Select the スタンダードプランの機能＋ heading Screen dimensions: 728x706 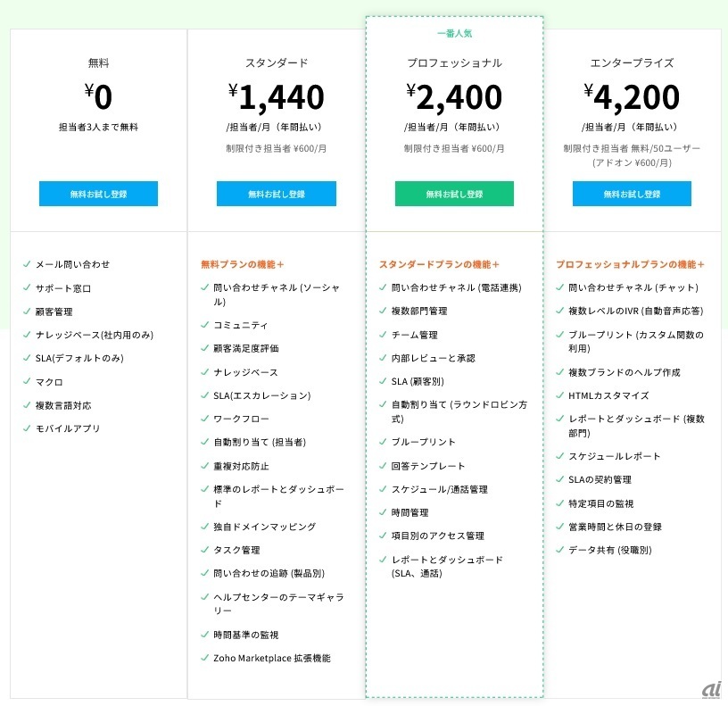click(439, 264)
